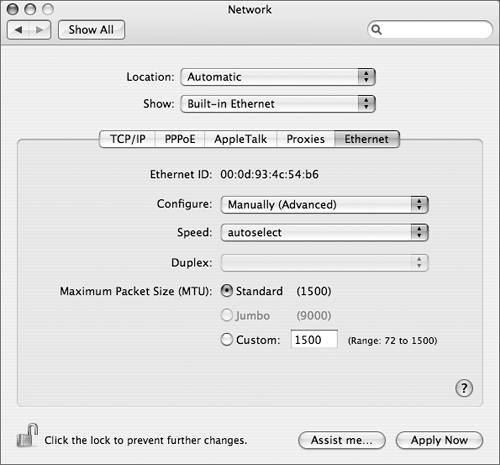Viewport: 500px width, 465px height.
Task: Click the zoom window button
Action: 48,9
